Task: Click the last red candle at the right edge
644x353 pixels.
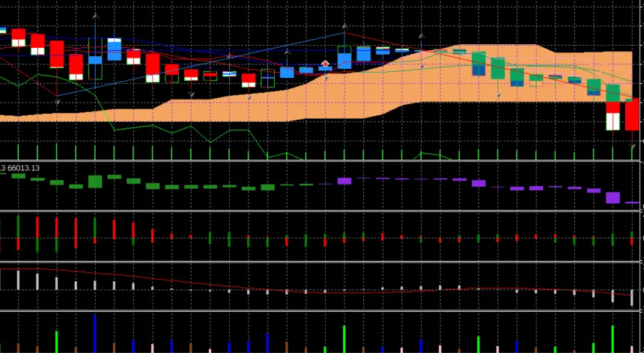Action: tap(632, 115)
